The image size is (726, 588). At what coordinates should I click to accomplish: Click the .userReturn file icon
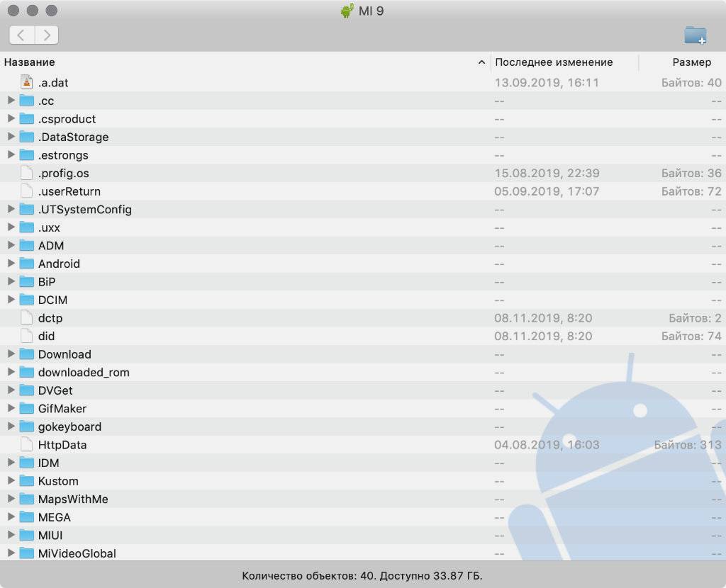coord(27,191)
